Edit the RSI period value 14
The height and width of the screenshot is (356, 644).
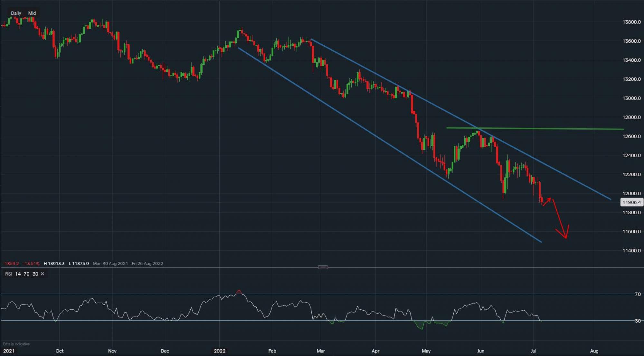18,274
